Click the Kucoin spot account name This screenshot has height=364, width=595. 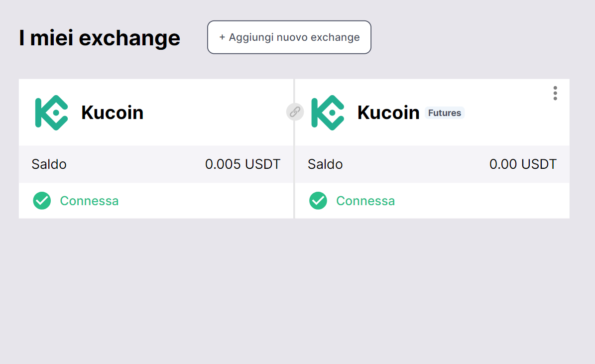(113, 113)
